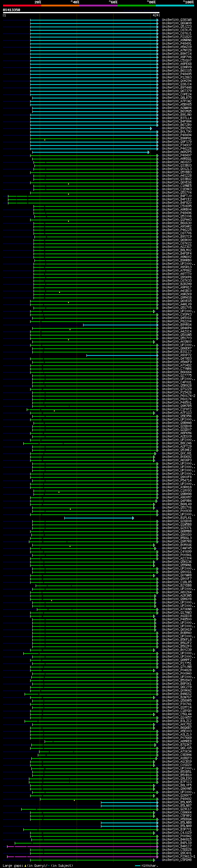
Task: Click UniRef100_B5LNB8 hit label
Action: point(177,822)
